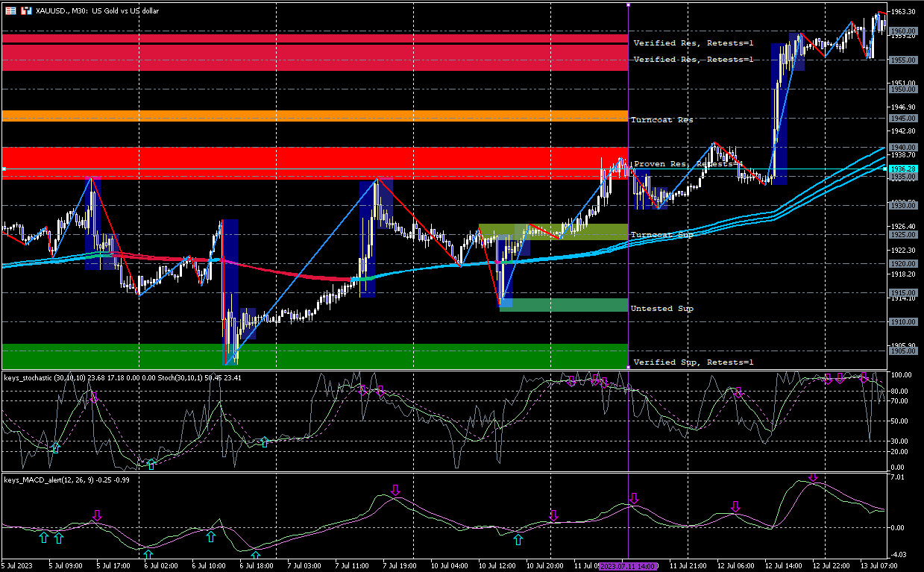The image size is (924, 572).
Task: Click the 'XAUUSD., M30: US Gold vs US dollar' title
Action: click(x=97, y=11)
